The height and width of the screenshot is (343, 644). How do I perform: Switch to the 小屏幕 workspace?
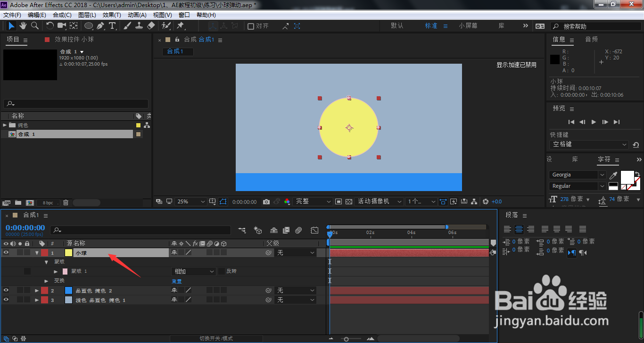468,26
